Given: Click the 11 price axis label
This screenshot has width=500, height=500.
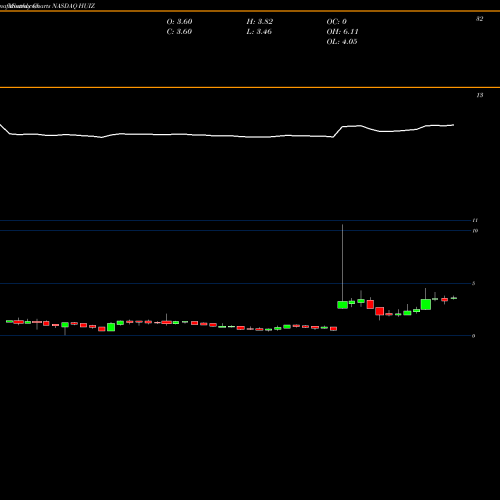Looking at the screenshot, I should click(x=475, y=220).
